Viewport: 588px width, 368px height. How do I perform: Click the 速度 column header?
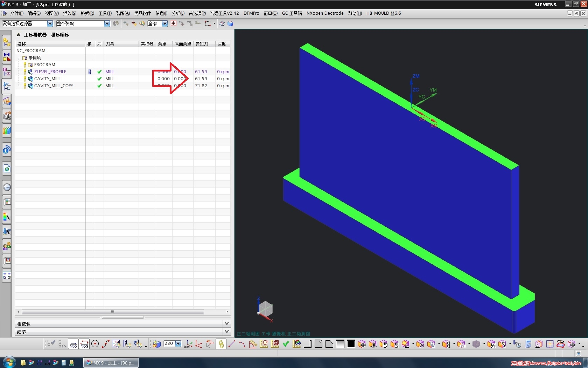[x=223, y=44]
